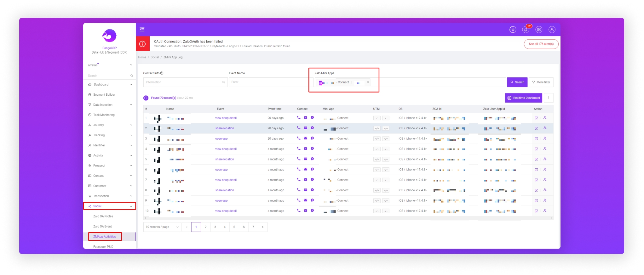Click the Search button
644x275 pixels.
(517, 82)
